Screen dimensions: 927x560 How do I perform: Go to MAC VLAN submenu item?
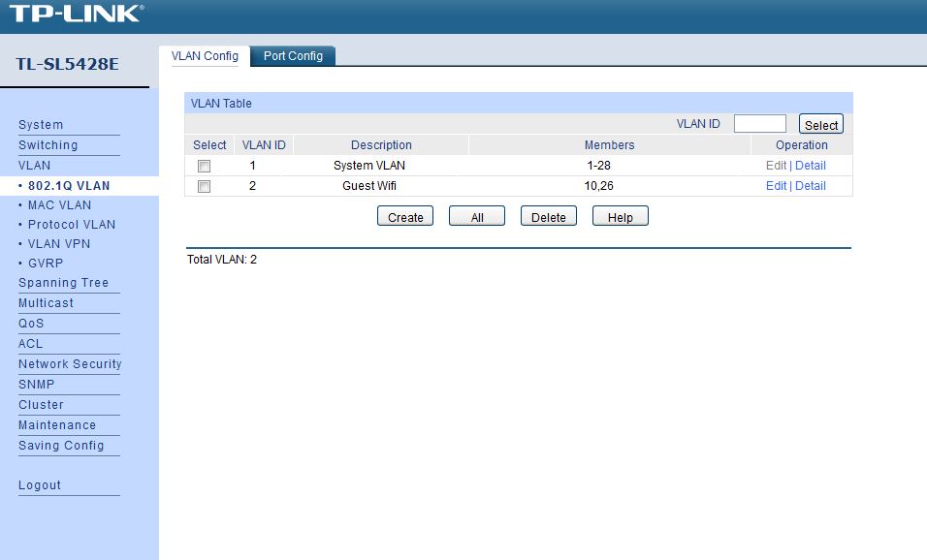[59, 205]
